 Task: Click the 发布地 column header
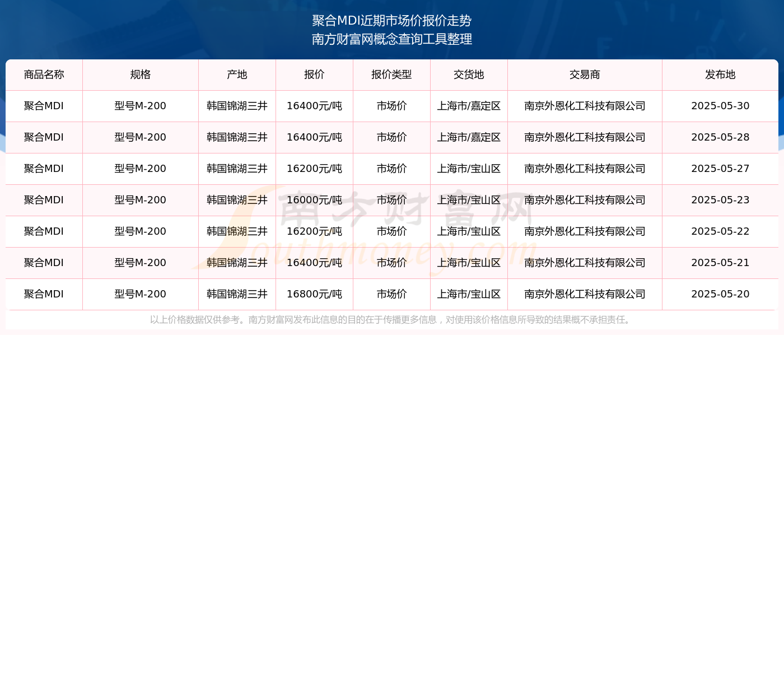[x=721, y=75]
